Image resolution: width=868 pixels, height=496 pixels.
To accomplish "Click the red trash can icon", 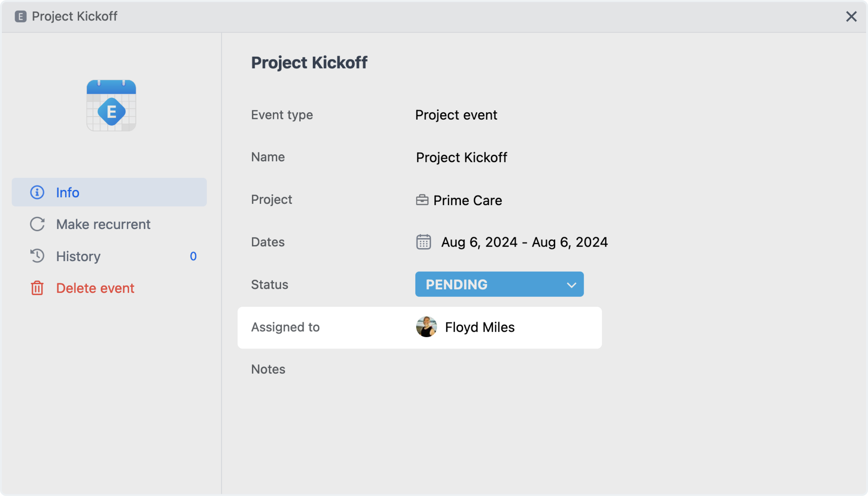I will pyautogui.click(x=37, y=288).
